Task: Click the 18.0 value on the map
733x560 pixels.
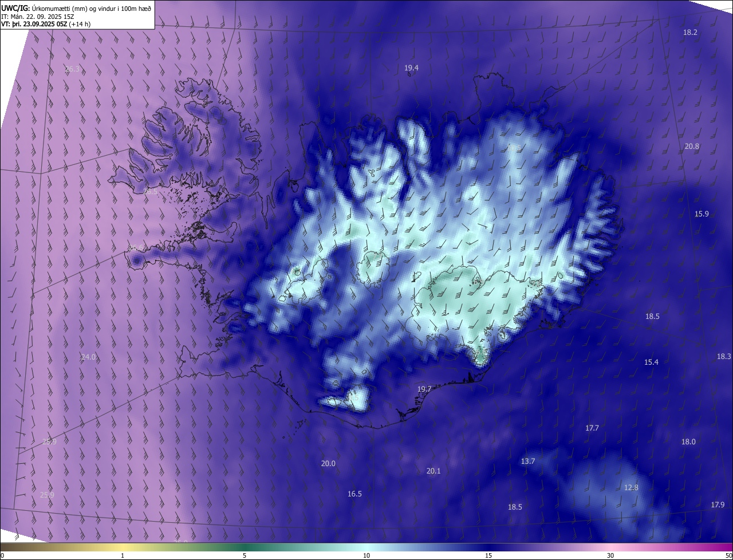Action: 688,441
